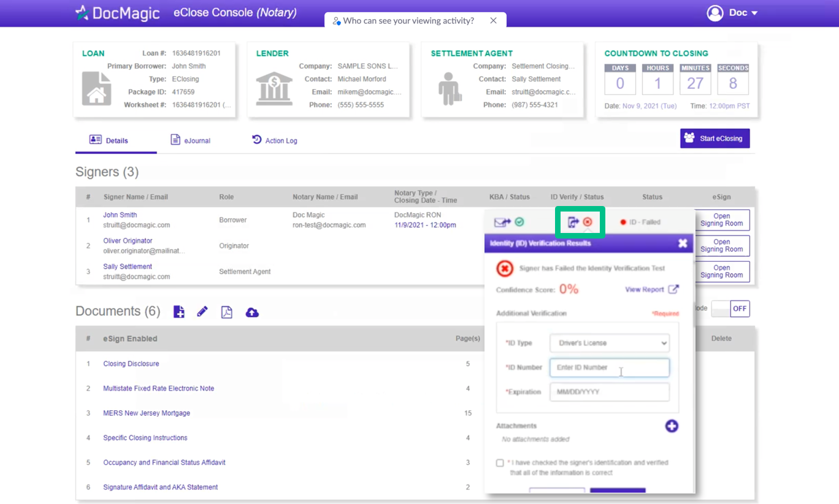The width and height of the screenshot is (839, 504).
Task: Click the Days countdown box
Action: pyautogui.click(x=620, y=79)
